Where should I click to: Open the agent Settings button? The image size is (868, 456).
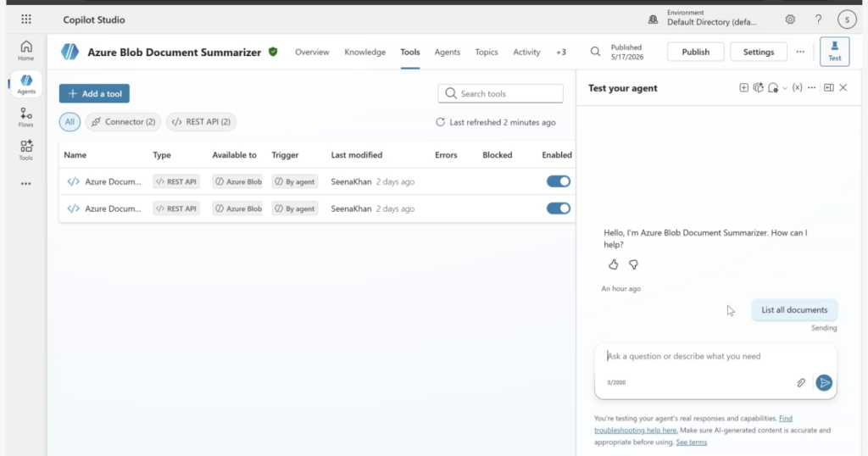[759, 52]
